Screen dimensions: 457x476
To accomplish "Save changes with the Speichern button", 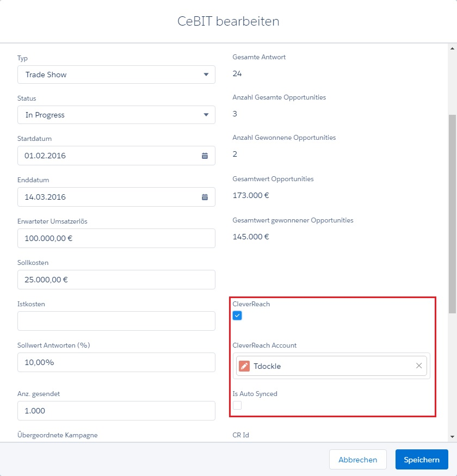I will (x=422, y=460).
